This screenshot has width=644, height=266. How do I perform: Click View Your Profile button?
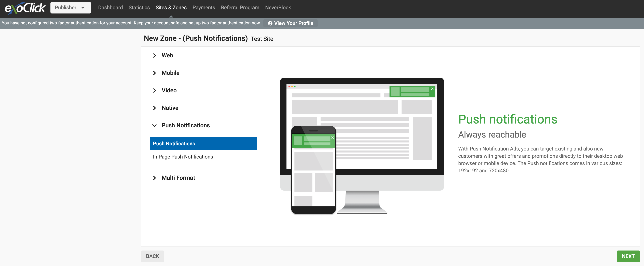pos(290,23)
